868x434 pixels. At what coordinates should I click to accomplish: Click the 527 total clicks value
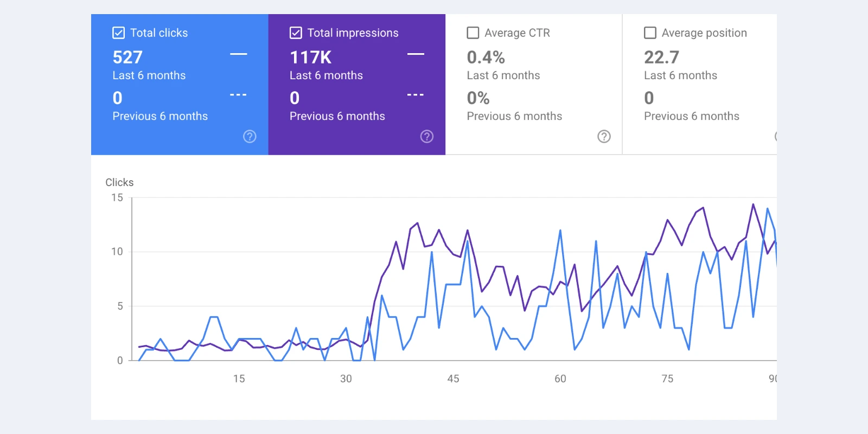tap(127, 58)
